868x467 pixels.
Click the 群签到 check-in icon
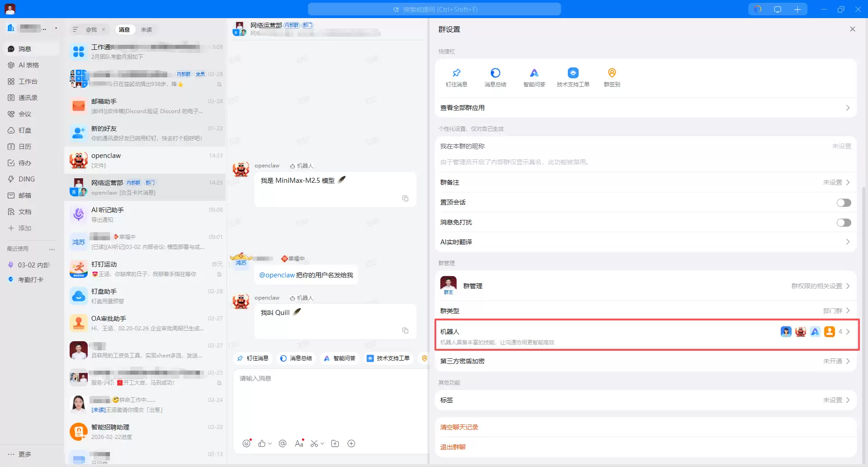click(x=612, y=73)
